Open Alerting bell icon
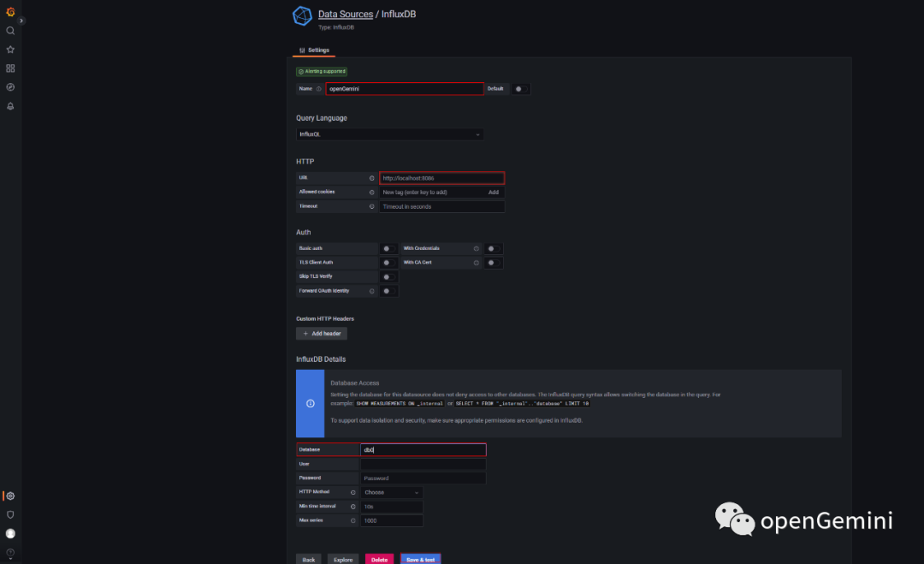 tap(10, 106)
